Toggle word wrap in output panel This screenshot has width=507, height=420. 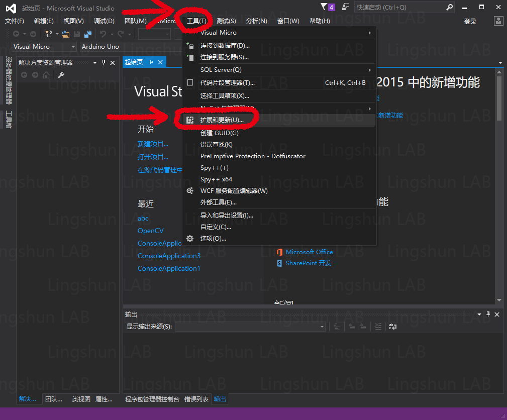[x=393, y=327]
